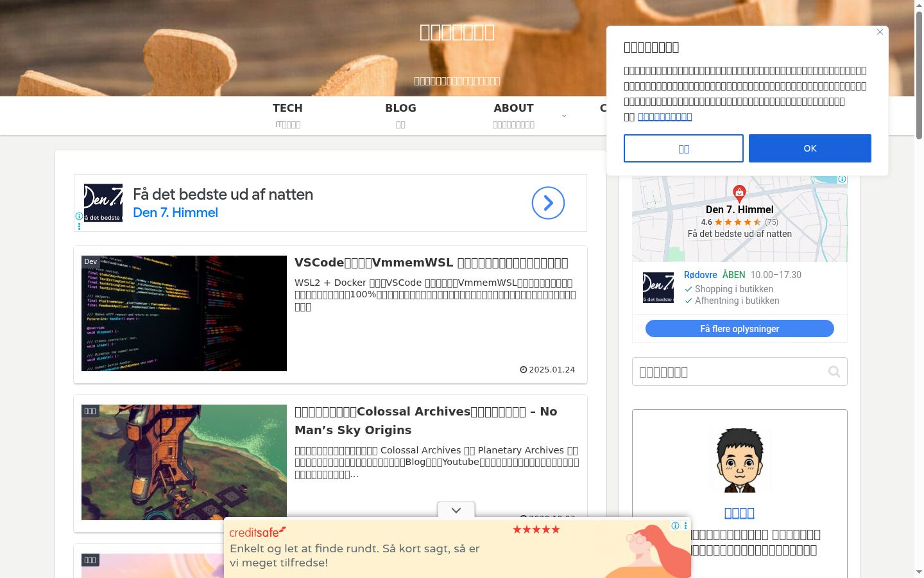Click the outlined decline button next to OK
This screenshot has height=578, width=924.
(683, 148)
